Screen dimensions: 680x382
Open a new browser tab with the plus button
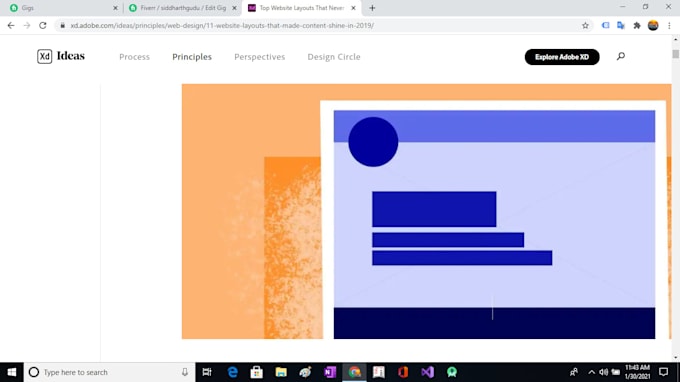[x=372, y=8]
